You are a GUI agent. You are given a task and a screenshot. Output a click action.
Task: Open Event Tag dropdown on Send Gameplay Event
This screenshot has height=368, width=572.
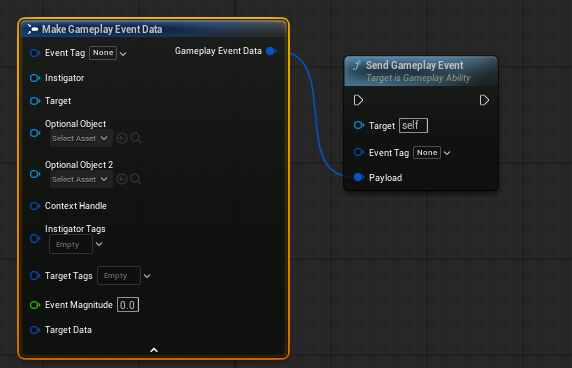(x=447, y=153)
